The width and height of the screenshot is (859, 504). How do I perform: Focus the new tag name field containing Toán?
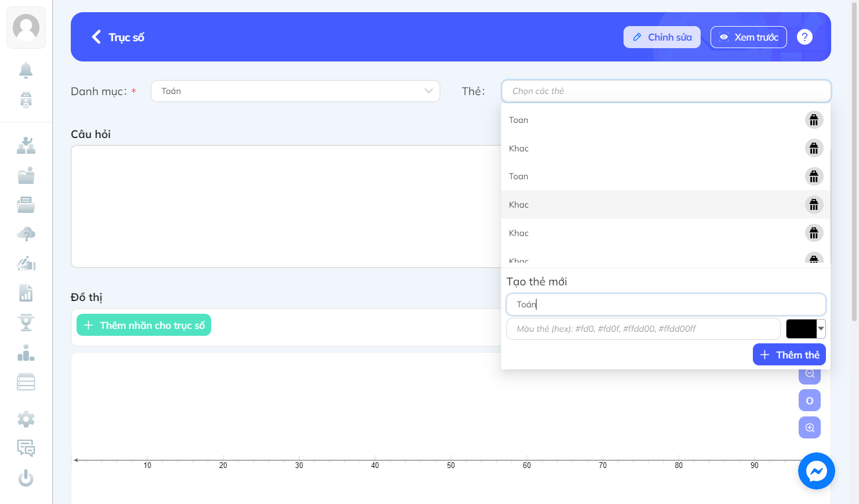point(666,304)
